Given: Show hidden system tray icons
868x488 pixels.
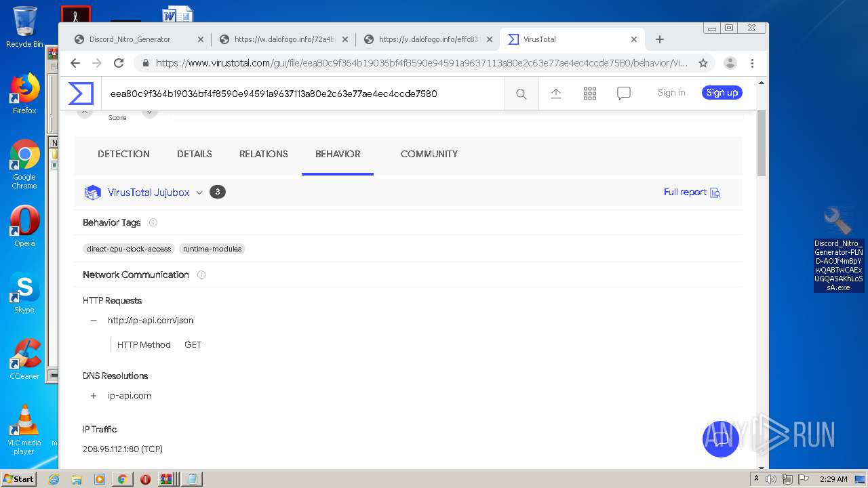Looking at the screenshot, I should point(757,479).
